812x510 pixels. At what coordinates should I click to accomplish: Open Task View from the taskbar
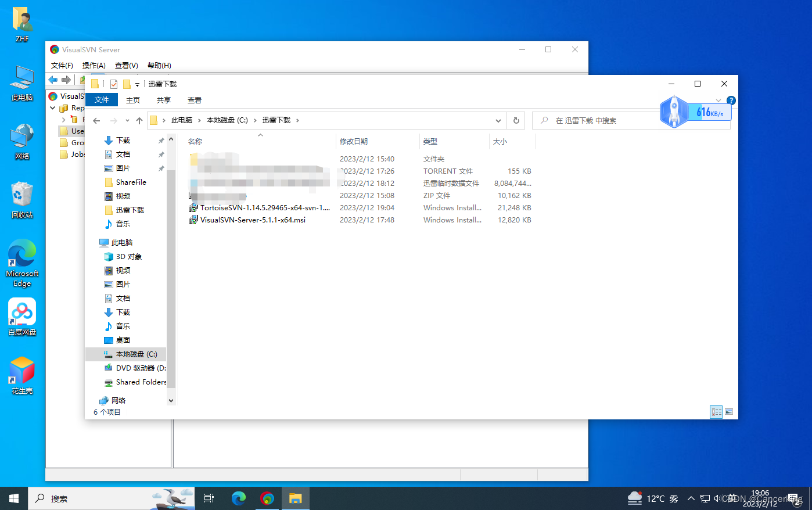point(209,498)
